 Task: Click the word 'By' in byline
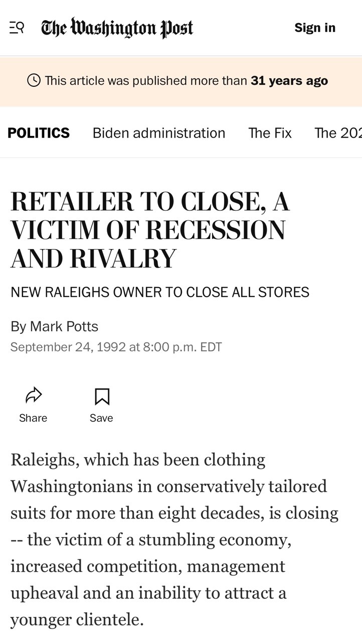(x=18, y=326)
